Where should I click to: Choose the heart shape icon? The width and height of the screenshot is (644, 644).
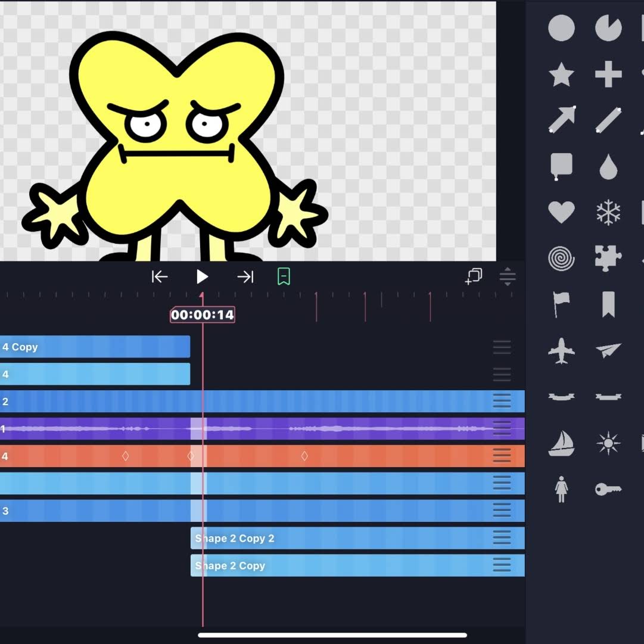coord(561,212)
